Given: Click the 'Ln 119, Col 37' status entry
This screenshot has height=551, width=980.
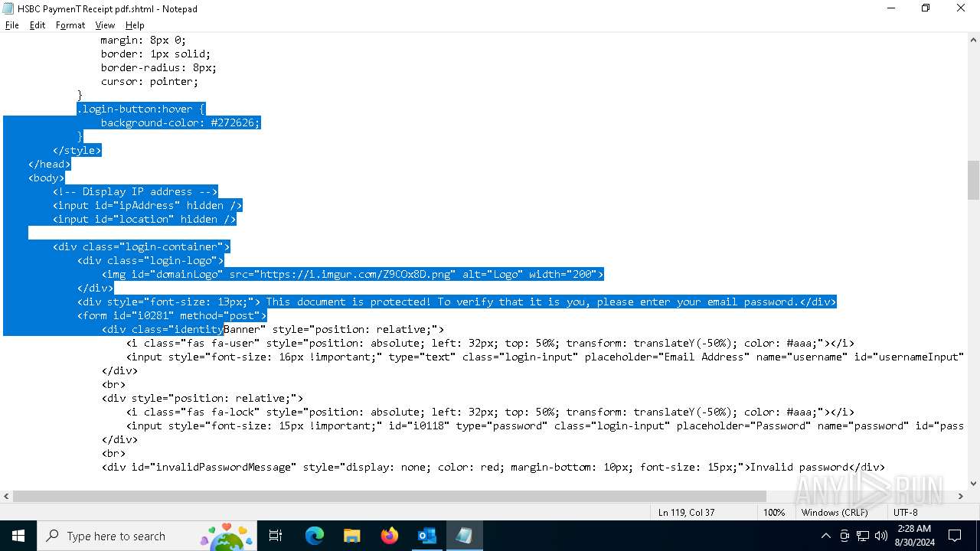Looking at the screenshot, I should 687,512.
